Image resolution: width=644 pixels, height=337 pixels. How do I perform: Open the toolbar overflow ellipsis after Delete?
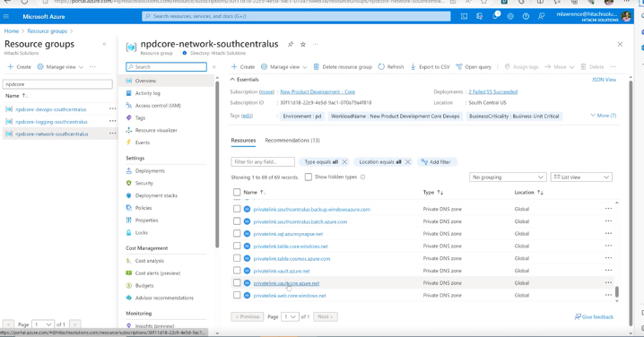pyautogui.click(x=614, y=67)
